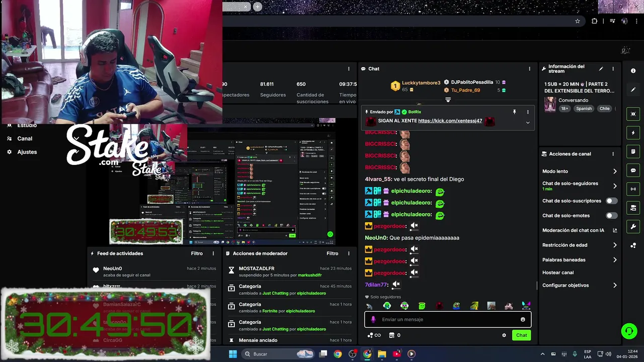
Task: Click the three-dots cluster icon in right sidebar
Action: coord(633,245)
